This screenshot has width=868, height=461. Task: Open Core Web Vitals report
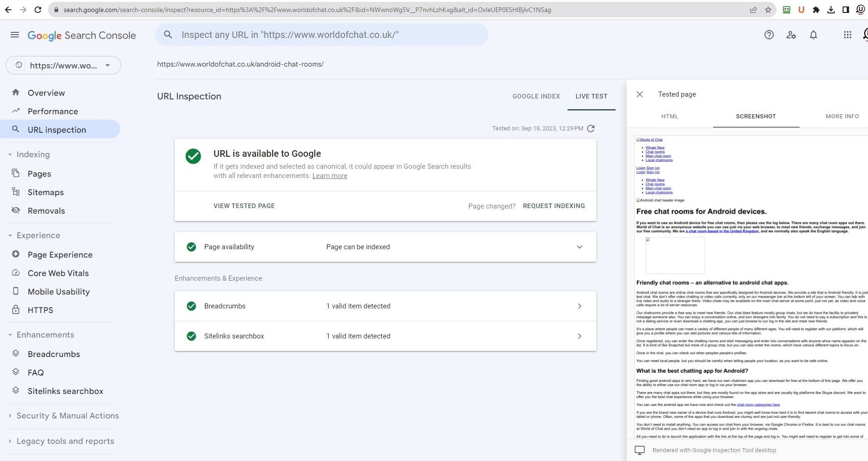click(58, 273)
